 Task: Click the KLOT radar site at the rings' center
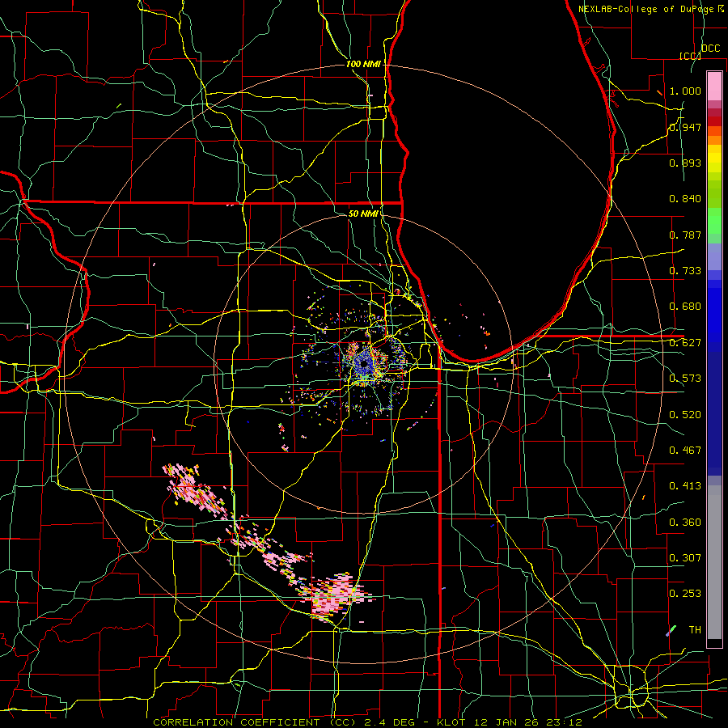tap(363, 365)
